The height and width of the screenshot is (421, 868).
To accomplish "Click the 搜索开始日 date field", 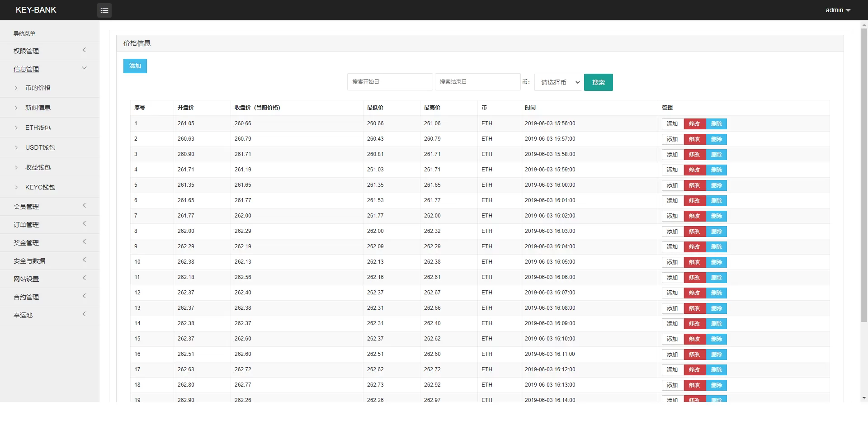I will [390, 82].
